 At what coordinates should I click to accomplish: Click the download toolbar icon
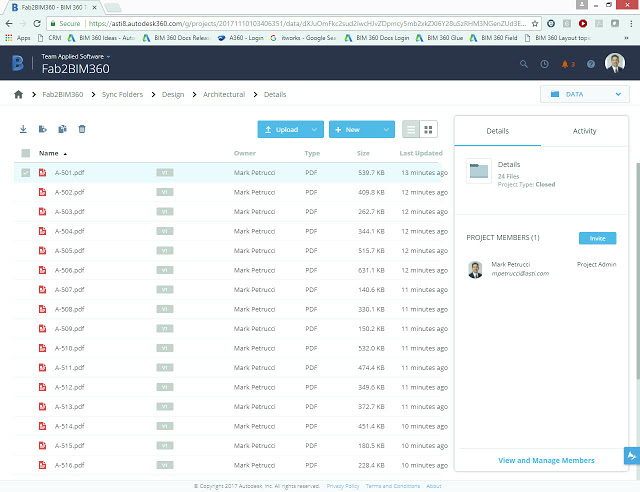23,129
